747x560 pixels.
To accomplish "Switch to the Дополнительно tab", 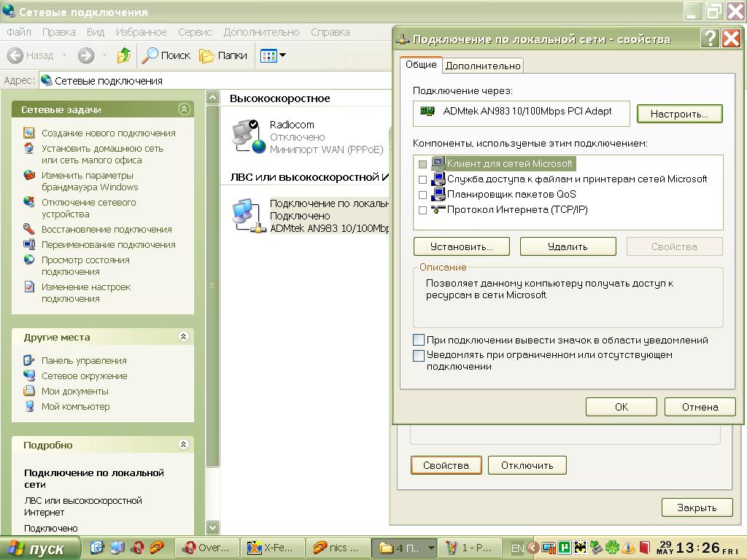I will click(x=483, y=66).
